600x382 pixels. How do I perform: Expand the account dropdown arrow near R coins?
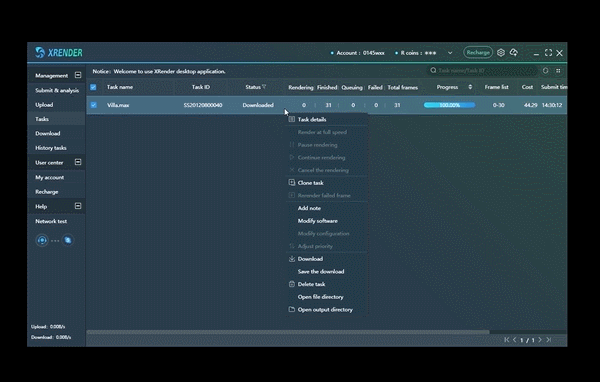pyautogui.click(x=450, y=53)
